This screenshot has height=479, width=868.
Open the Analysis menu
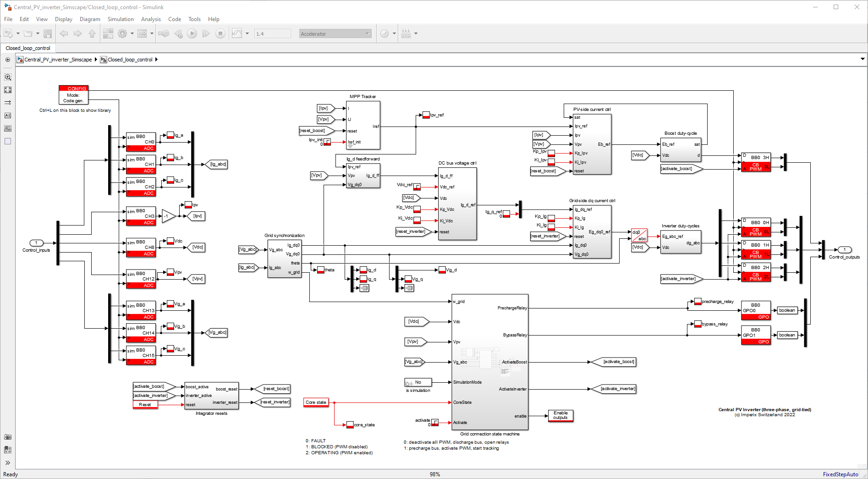[x=151, y=19]
